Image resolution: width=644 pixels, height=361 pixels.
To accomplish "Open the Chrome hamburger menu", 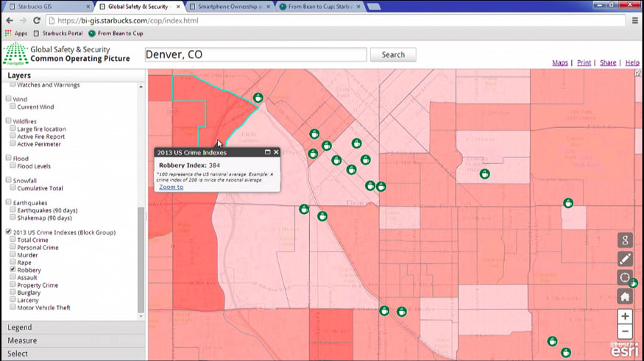I will tap(635, 21).
